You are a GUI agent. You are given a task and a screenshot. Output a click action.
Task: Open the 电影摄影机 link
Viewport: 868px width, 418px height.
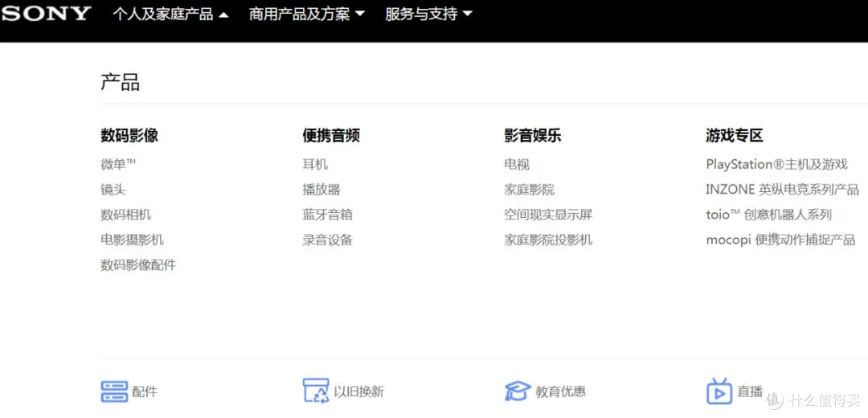coord(133,240)
